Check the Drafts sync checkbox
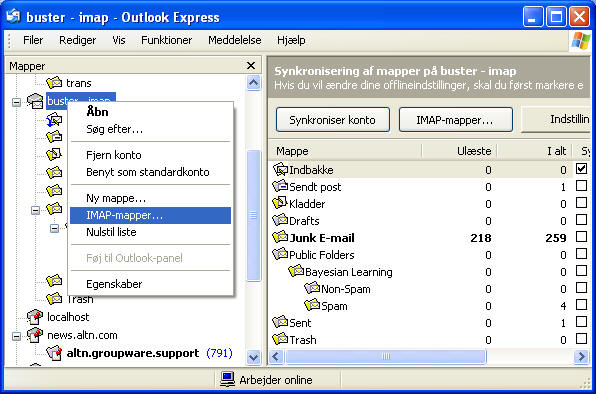 pos(581,220)
